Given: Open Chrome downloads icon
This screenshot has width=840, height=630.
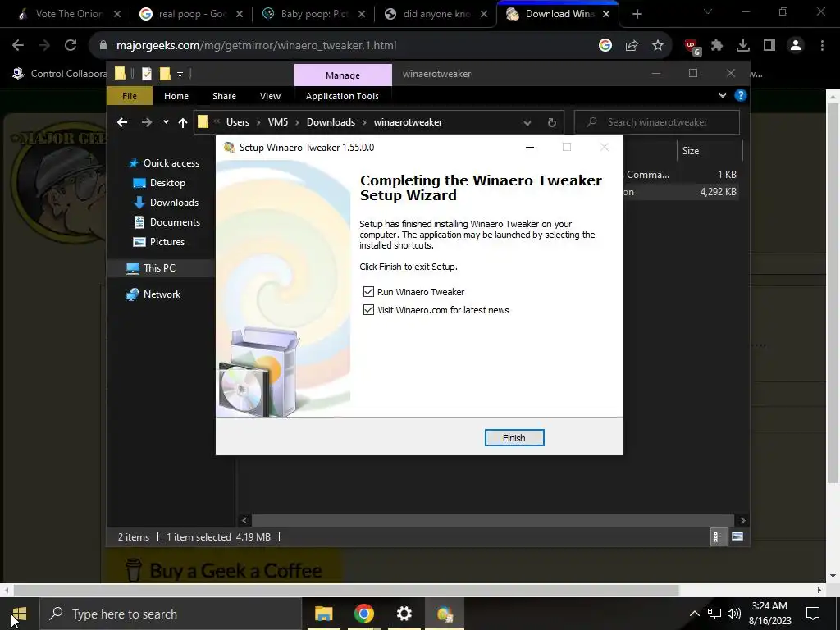Looking at the screenshot, I should [743, 46].
